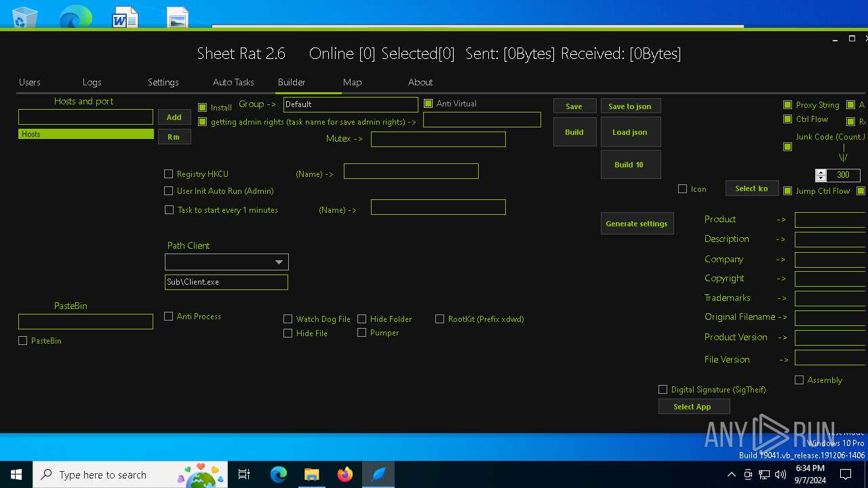Click the Select Ico button
This screenshot has width=868, height=488.
click(751, 188)
